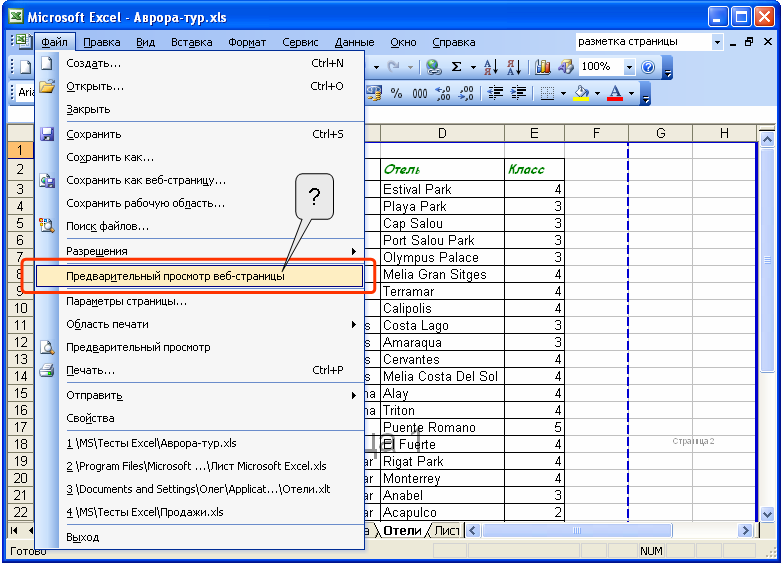Image resolution: width=784 pixels, height=565 pixels.
Task: Apply red font color letter A
Action: coord(615,93)
